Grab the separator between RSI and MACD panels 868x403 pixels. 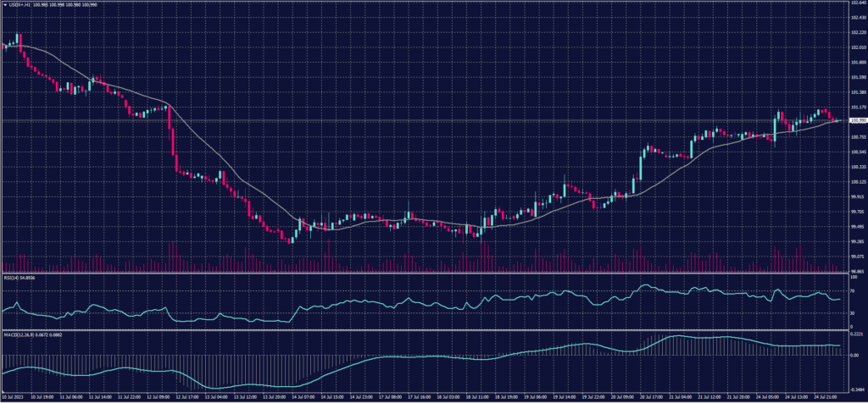(424, 328)
